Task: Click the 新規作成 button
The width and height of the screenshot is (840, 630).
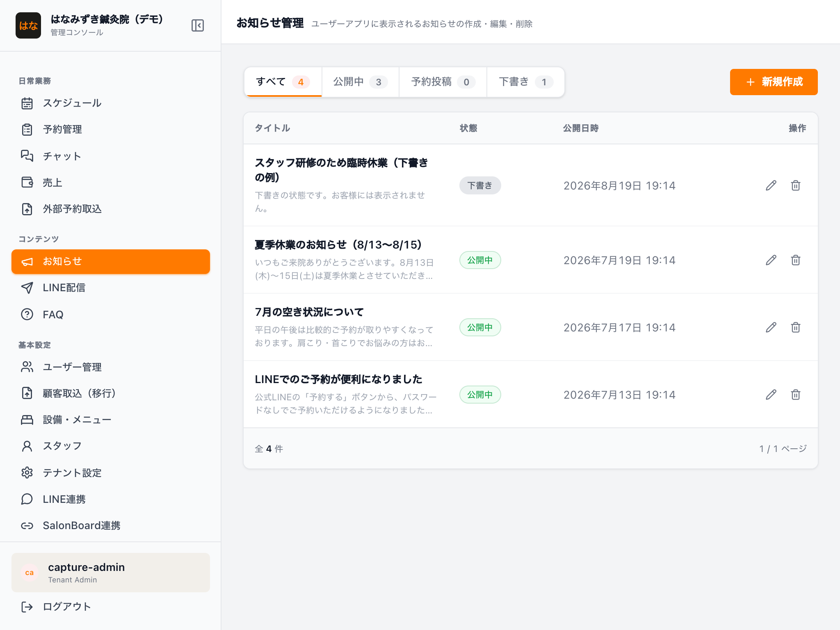Action: (774, 82)
